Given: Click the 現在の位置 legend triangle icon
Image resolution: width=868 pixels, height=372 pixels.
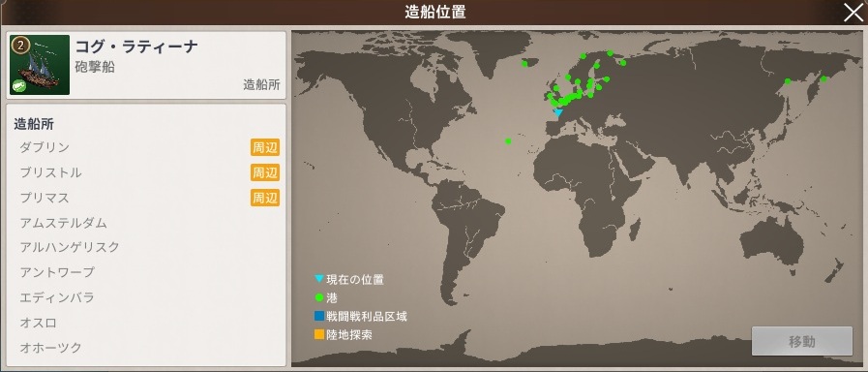Looking at the screenshot, I should point(319,279).
